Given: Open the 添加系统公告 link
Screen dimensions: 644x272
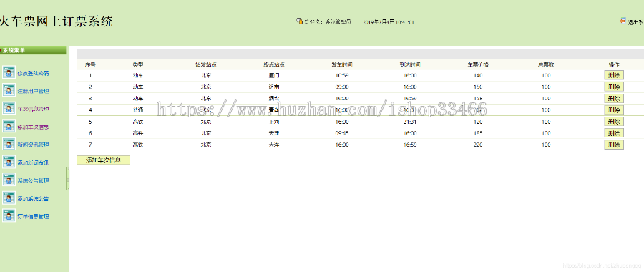Looking at the screenshot, I should 33,199.
